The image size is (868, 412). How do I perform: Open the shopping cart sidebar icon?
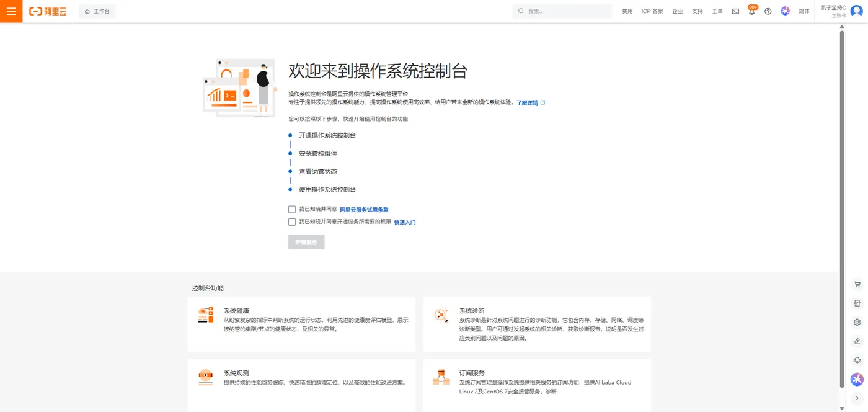point(857,285)
